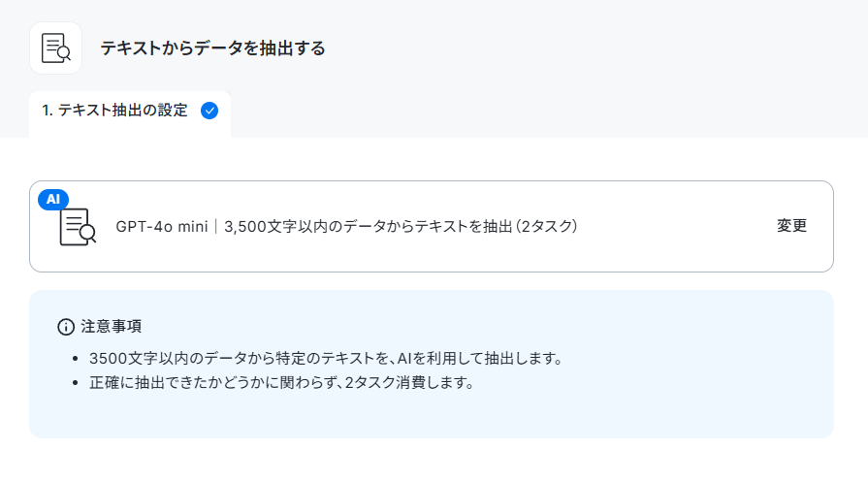Click the テキストからデータを抽出する page title
The image size is (868, 481).
click(212, 48)
